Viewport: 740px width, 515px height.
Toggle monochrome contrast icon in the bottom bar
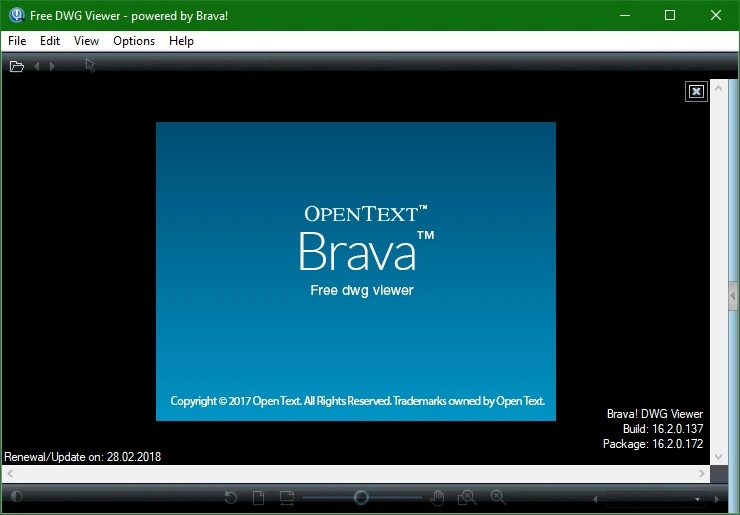coord(17,496)
